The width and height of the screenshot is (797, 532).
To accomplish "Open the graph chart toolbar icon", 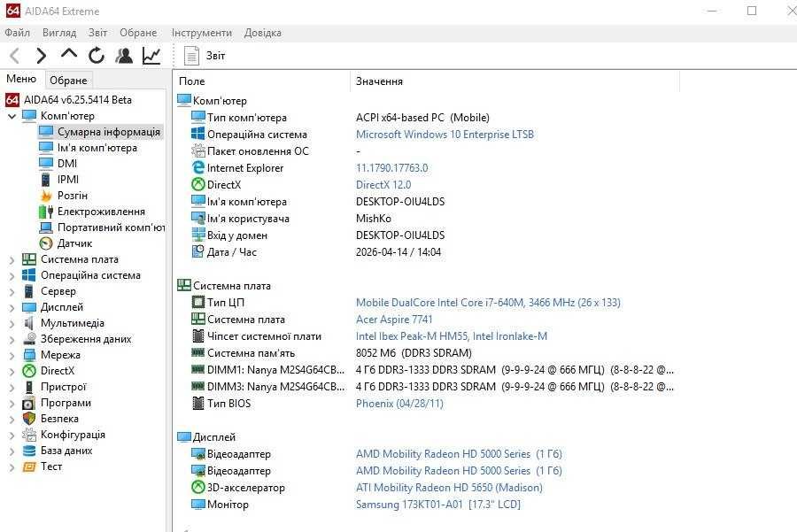I will tap(151, 56).
